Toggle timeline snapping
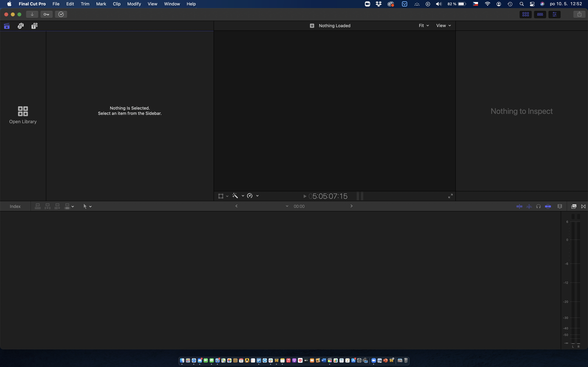Image resolution: width=588 pixels, height=367 pixels. (548, 206)
